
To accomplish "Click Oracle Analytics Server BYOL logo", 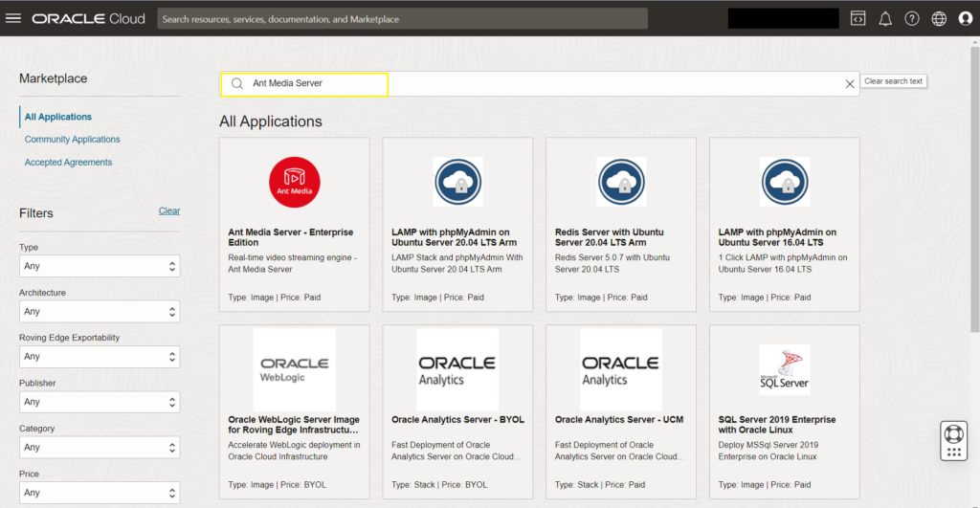I will pyautogui.click(x=458, y=369).
